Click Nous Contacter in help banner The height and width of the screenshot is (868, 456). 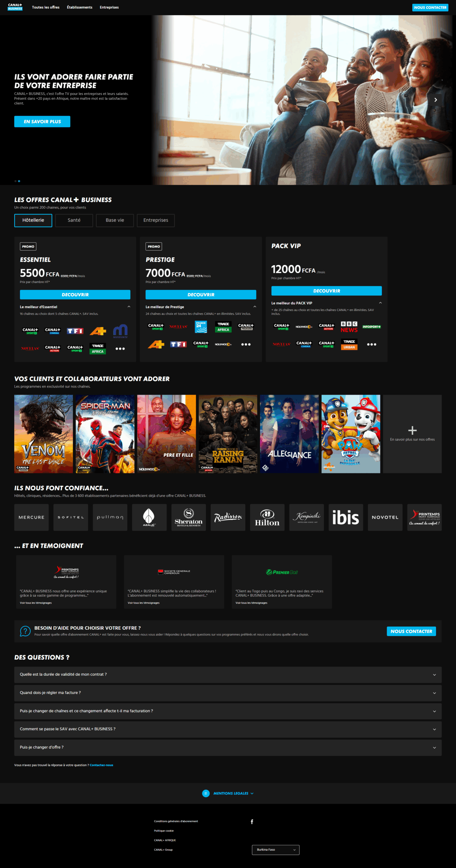(411, 631)
